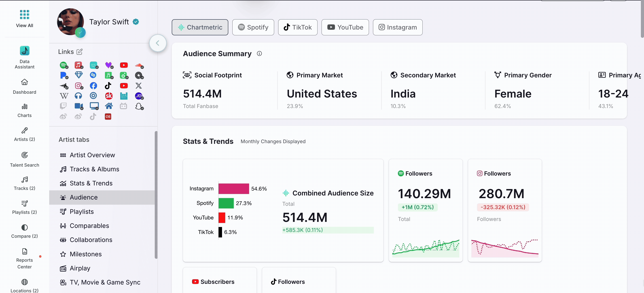Open Playlists (2) in sidebar

point(25,207)
